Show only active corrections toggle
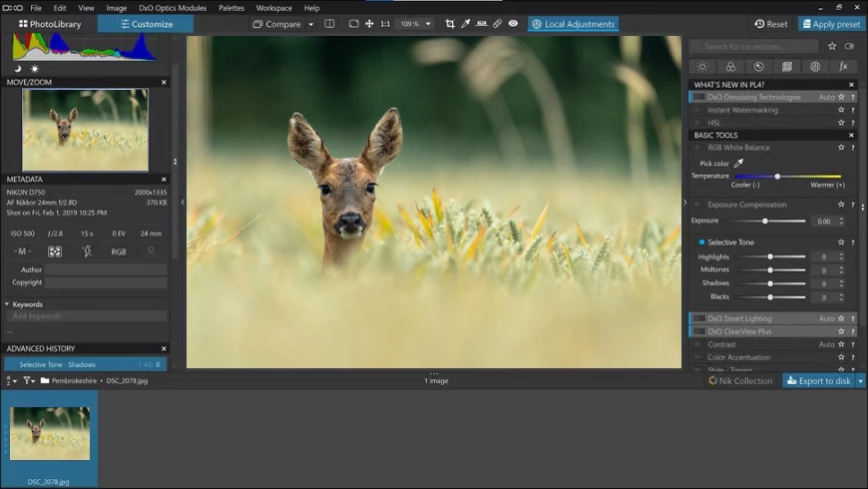 (850, 47)
